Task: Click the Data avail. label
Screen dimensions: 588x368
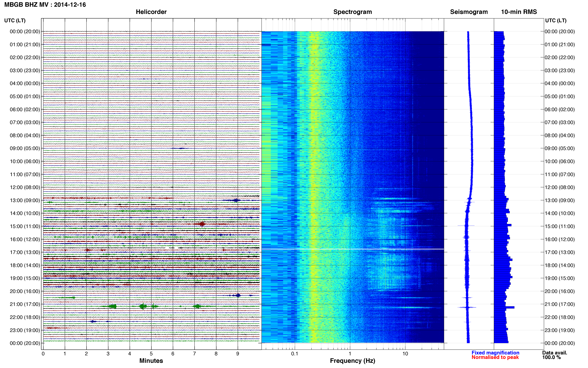Action: [x=555, y=353]
